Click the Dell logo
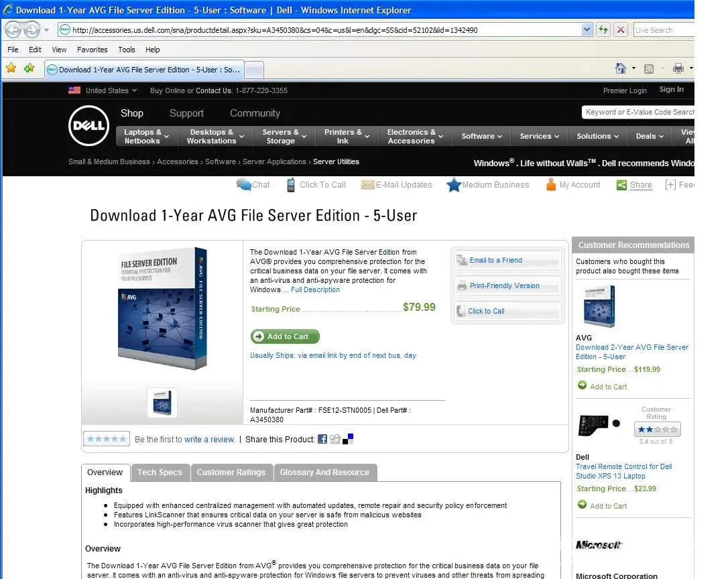Image resolution: width=728 pixels, height=579 pixels. (88, 125)
